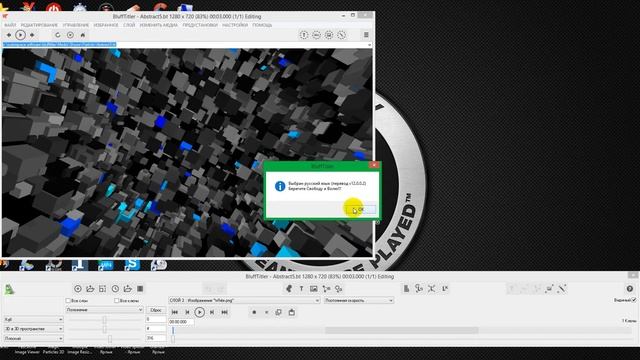Click the first property value field
Screen dimensions: 640x360
coord(156,320)
